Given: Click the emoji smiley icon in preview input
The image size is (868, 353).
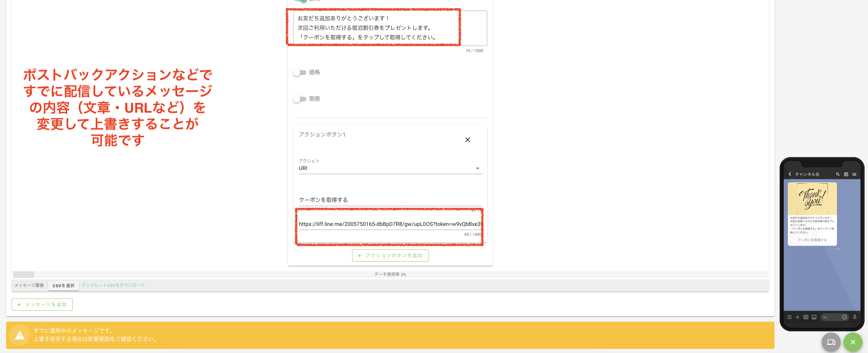Looking at the screenshot, I should (x=844, y=317).
